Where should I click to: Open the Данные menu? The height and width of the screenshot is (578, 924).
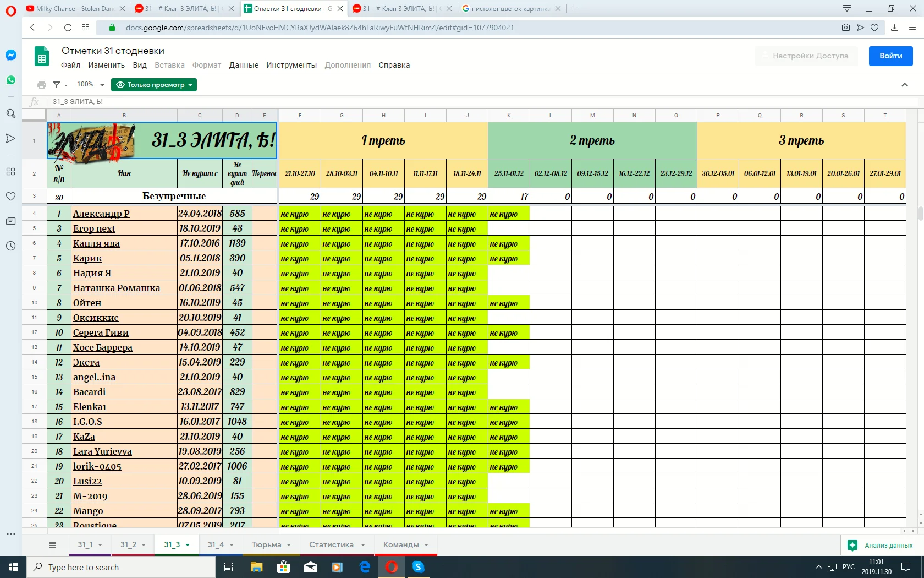click(243, 65)
